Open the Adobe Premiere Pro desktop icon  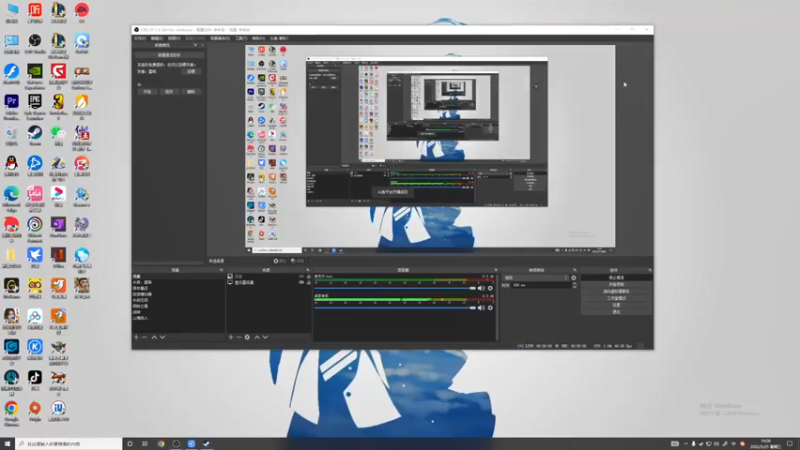tap(11, 106)
